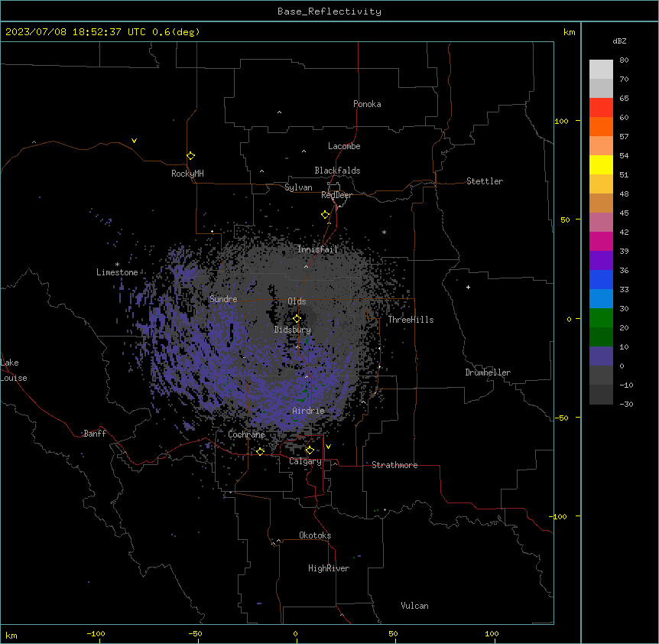
Task: Click the RedDeer city label
Action: coord(336,195)
